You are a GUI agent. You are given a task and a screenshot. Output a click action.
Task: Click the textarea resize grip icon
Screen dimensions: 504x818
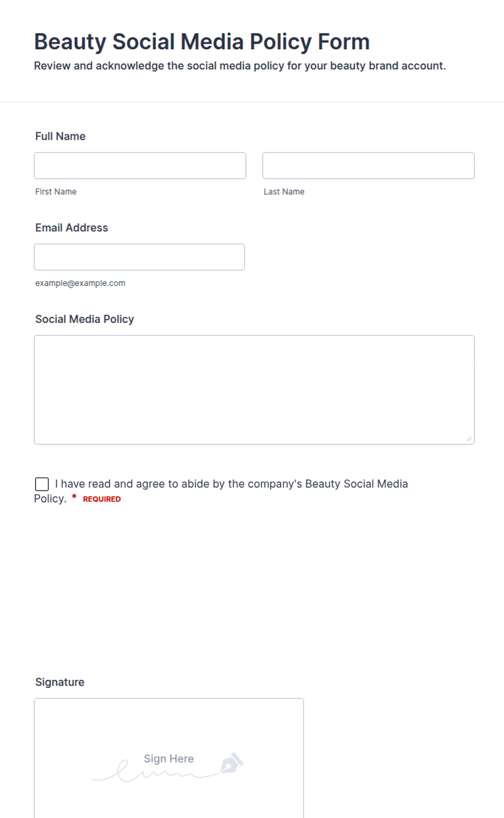(x=469, y=439)
